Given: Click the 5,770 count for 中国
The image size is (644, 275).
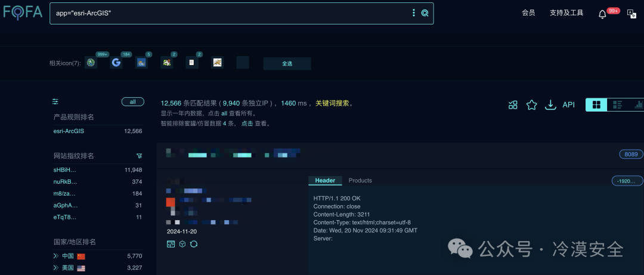Looking at the screenshot, I should pyautogui.click(x=135, y=256).
